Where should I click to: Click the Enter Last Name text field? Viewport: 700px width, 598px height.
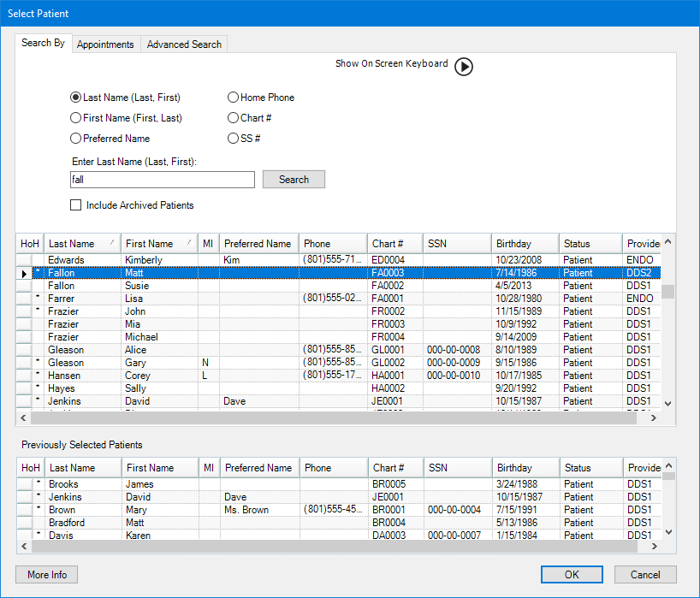click(163, 180)
